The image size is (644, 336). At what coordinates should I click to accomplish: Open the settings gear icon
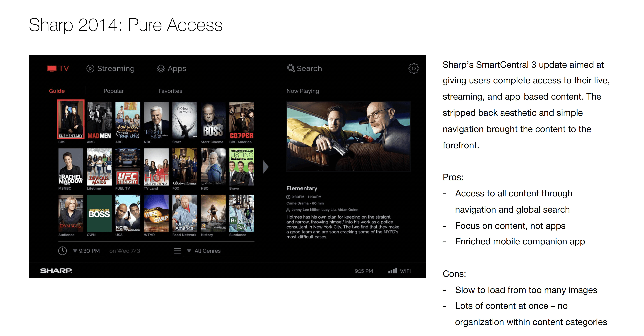point(414,68)
